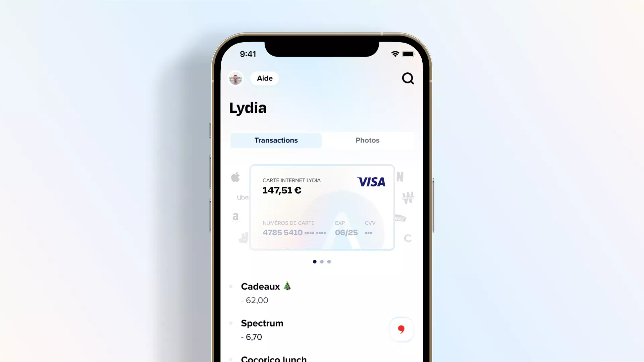Tap the Aide help button icon

click(265, 78)
